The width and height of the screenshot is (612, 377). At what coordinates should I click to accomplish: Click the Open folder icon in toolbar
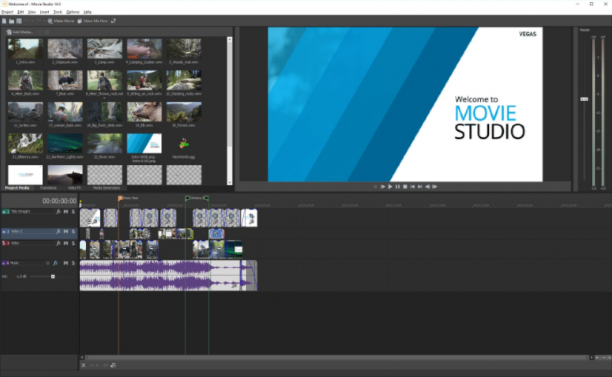tap(12, 21)
